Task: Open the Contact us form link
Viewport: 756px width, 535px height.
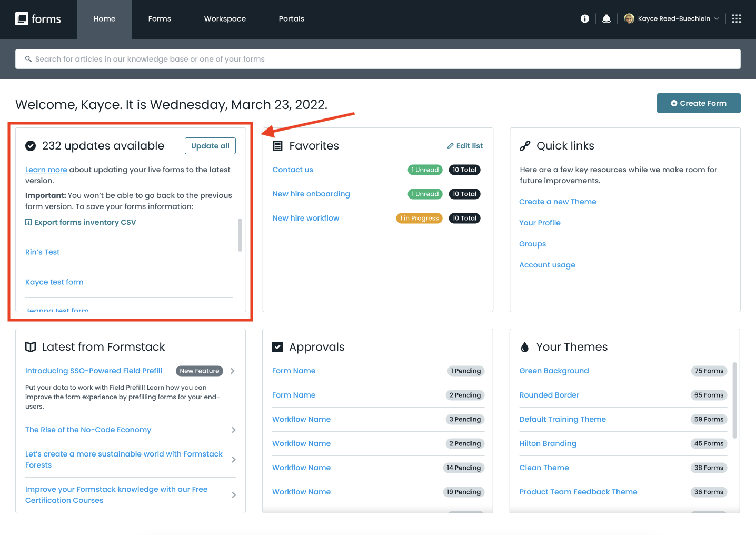Action: point(293,170)
